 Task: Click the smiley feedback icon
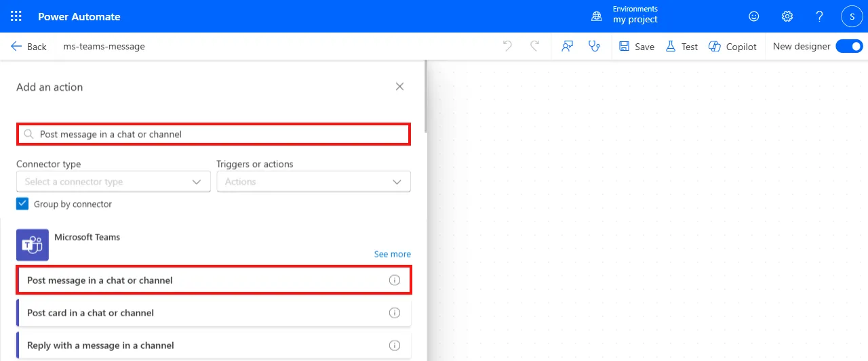(x=754, y=16)
